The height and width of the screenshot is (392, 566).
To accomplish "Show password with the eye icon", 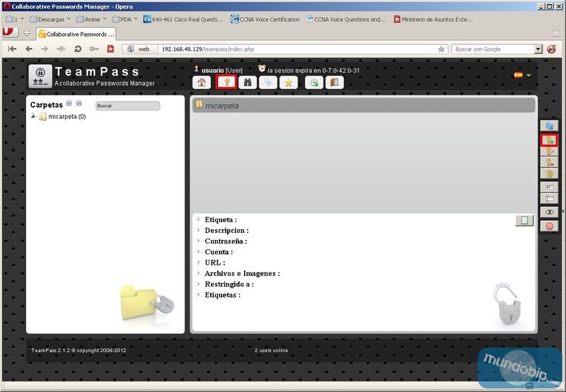I will (550, 212).
